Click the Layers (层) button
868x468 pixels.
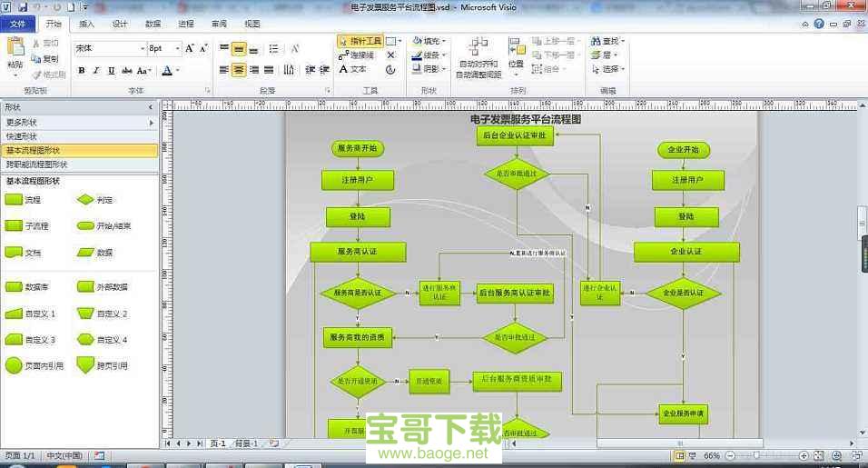click(x=604, y=55)
